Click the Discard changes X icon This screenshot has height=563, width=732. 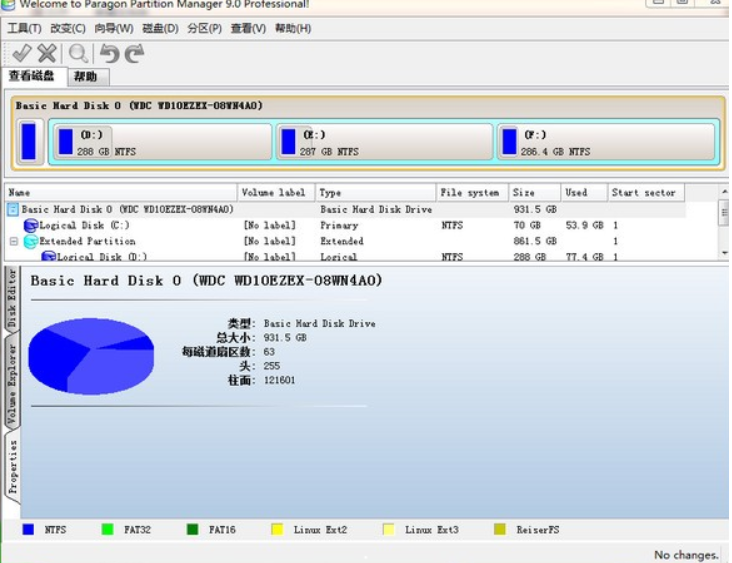point(47,53)
